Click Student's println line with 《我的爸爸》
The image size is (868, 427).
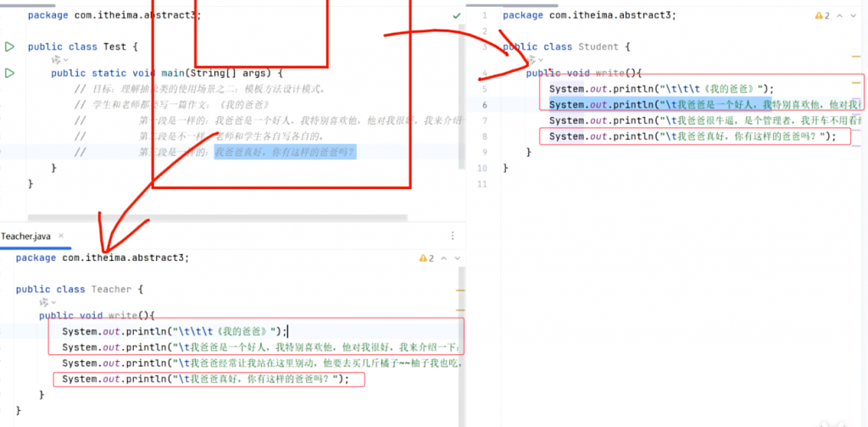662,88
